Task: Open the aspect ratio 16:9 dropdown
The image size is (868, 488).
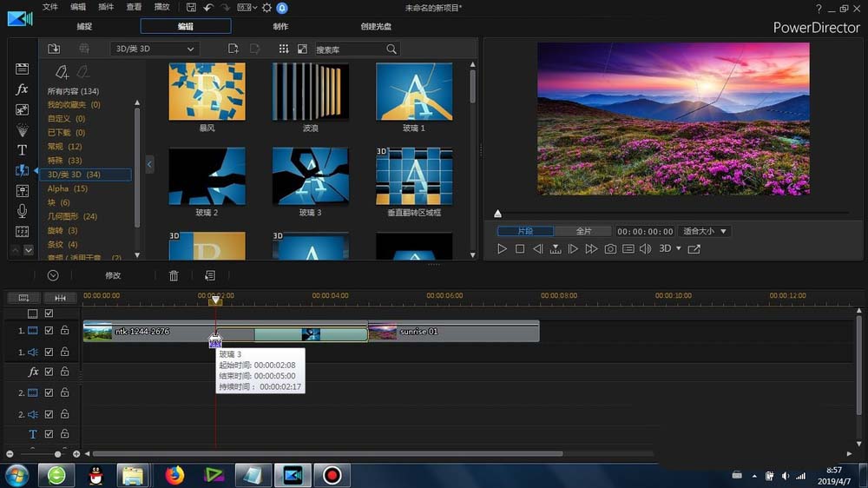Action: click(247, 8)
